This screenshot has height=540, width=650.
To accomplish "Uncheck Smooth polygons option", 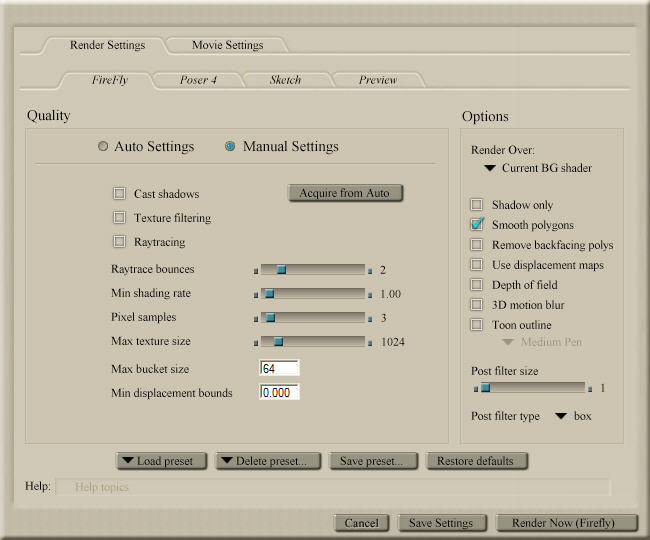I will (x=477, y=225).
